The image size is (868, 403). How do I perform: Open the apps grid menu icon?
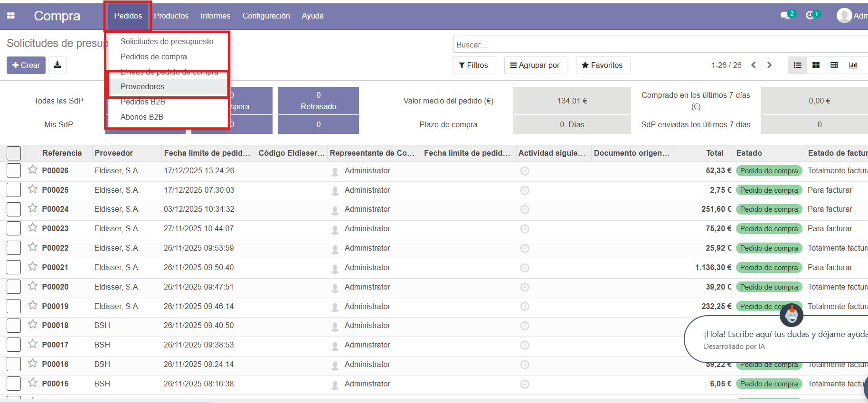click(x=11, y=16)
